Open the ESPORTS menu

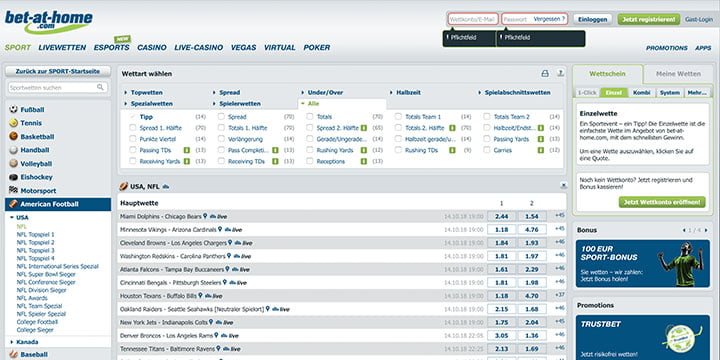tap(112, 47)
